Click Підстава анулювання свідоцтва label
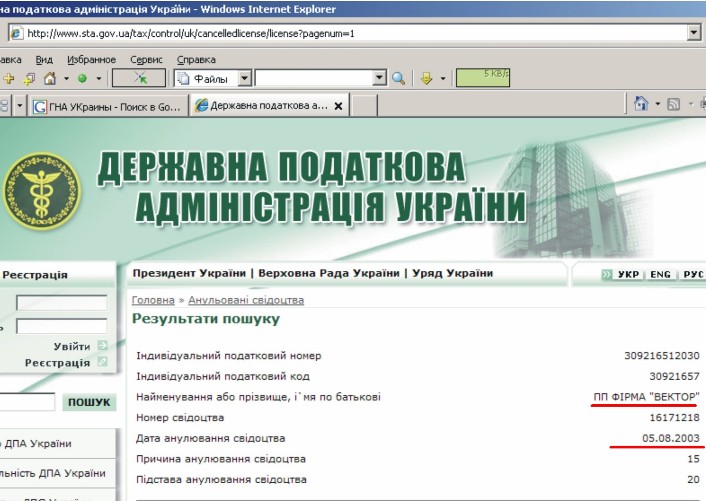706x501 pixels. pyautogui.click(x=221, y=480)
